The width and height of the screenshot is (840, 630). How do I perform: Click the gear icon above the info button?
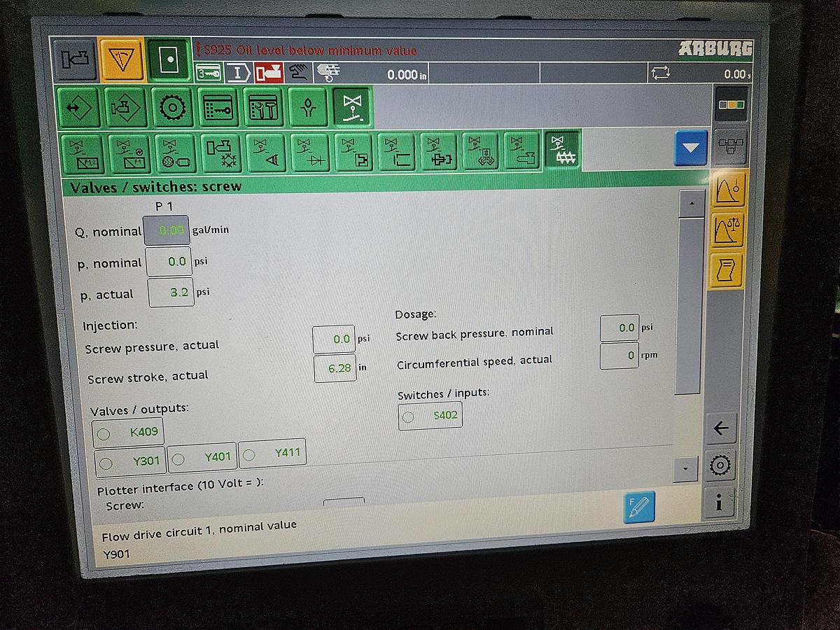[x=720, y=466]
